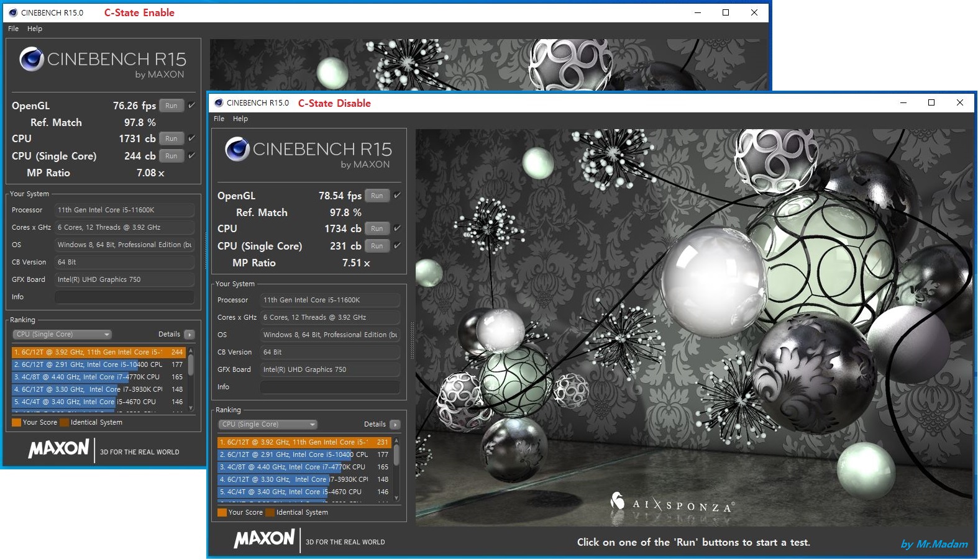
Task: Run OpenGL test in C-State Enable window
Action: point(171,106)
